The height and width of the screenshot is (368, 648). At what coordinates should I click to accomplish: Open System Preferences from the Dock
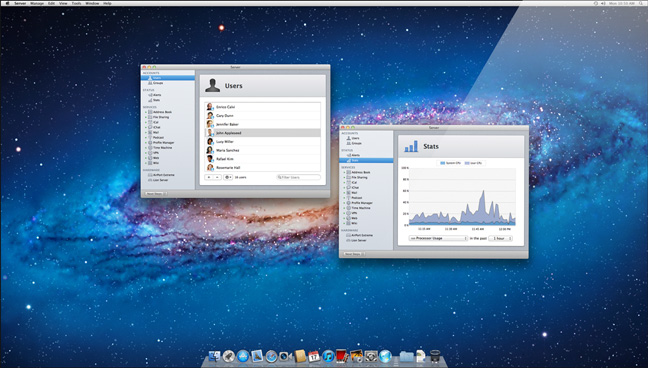pos(371,356)
